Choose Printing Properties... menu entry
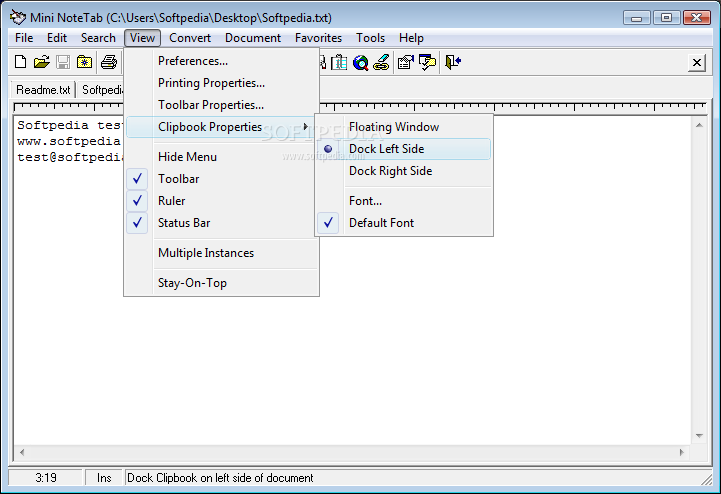Image resolution: width=721 pixels, height=494 pixels. coord(221,83)
